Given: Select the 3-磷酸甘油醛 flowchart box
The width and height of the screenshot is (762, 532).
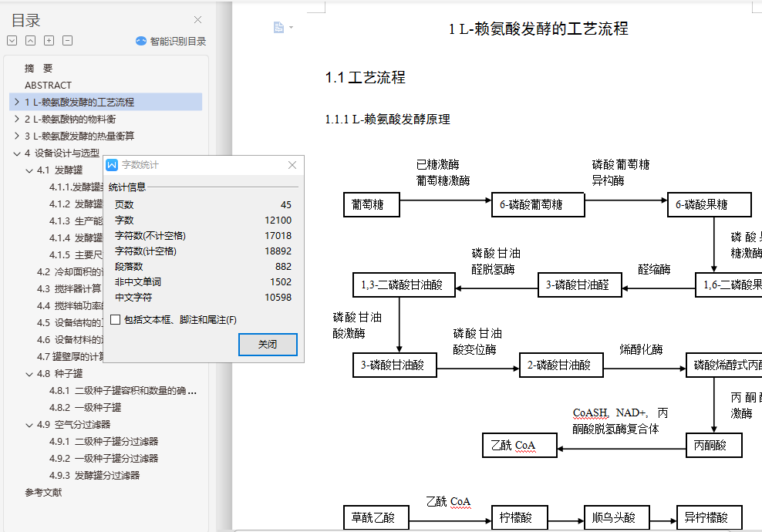Looking at the screenshot, I should tap(580, 285).
